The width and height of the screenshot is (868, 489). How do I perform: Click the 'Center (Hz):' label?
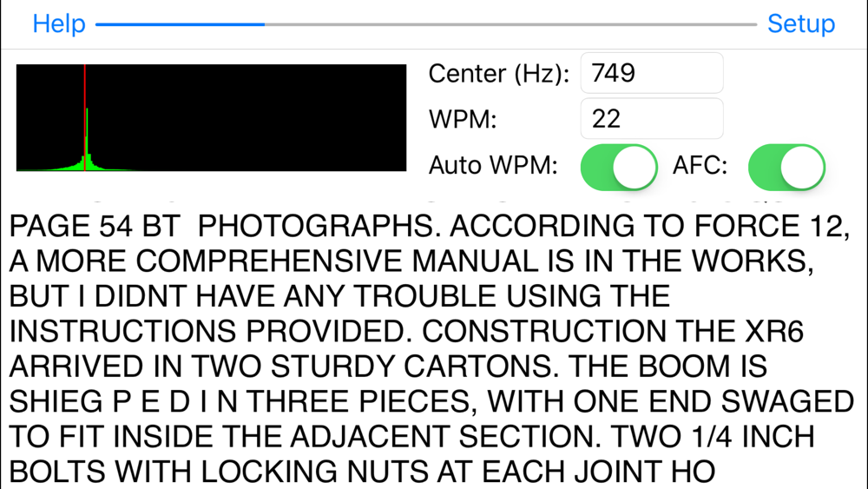tap(499, 74)
